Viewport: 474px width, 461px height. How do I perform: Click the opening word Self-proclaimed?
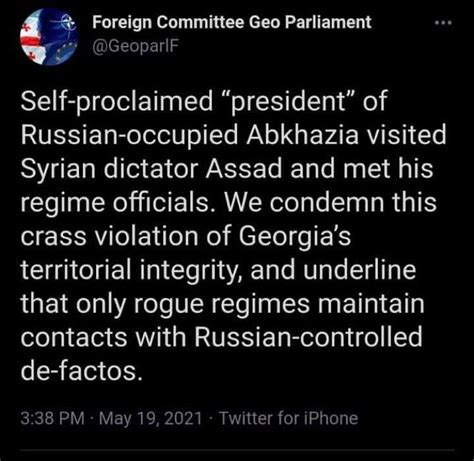[117, 101]
